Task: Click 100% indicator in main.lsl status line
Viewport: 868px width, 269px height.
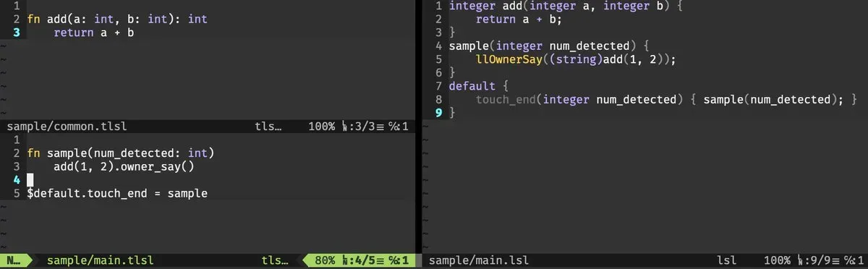Action: (x=778, y=260)
